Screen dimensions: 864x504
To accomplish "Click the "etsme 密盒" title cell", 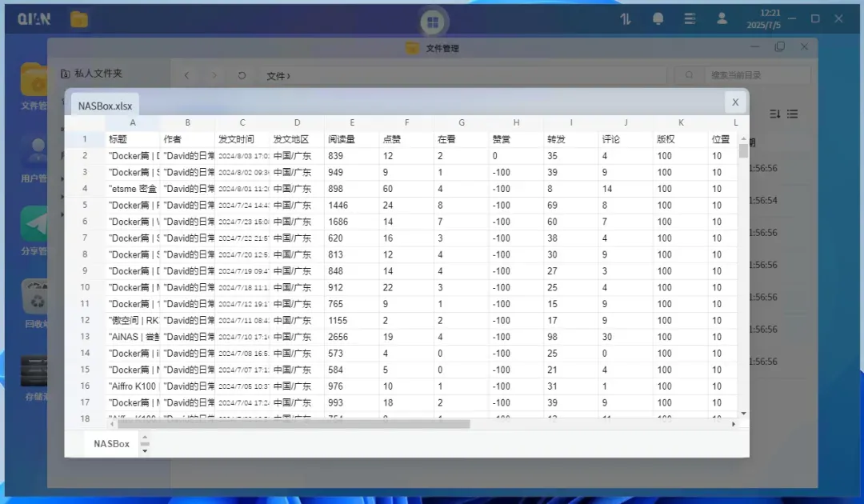I will pos(133,188).
